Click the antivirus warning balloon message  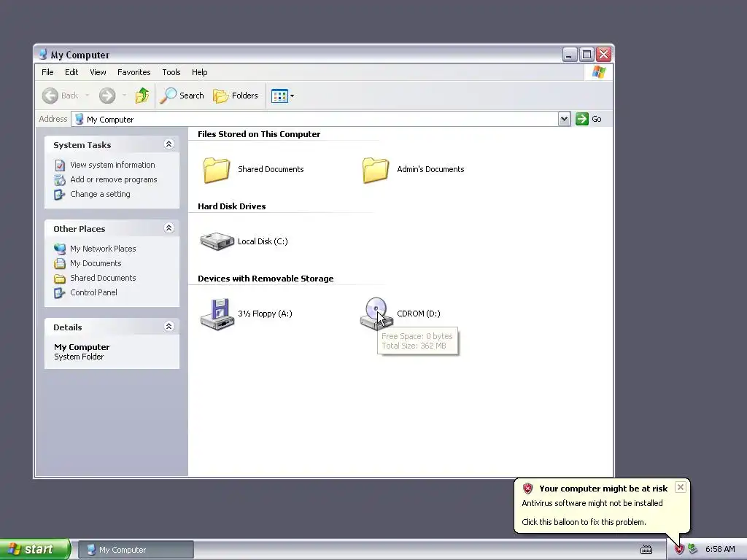[592, 503]
